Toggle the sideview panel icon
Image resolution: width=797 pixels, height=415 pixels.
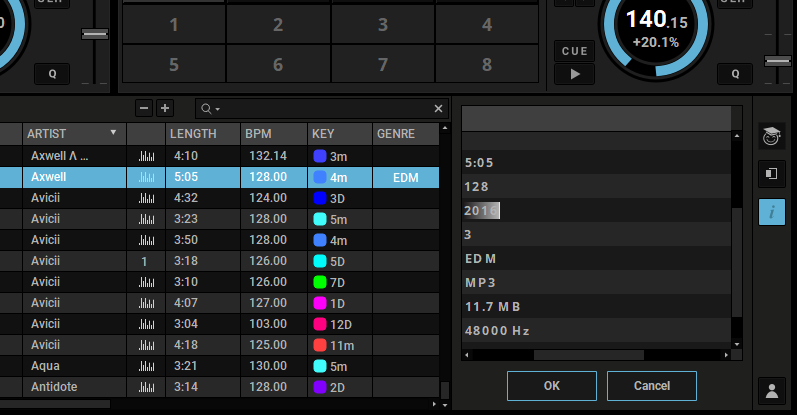tap(772, 174)
